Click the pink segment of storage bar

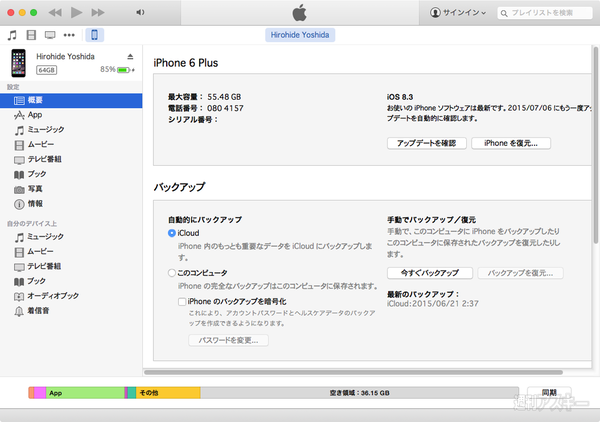pos(40,393)
